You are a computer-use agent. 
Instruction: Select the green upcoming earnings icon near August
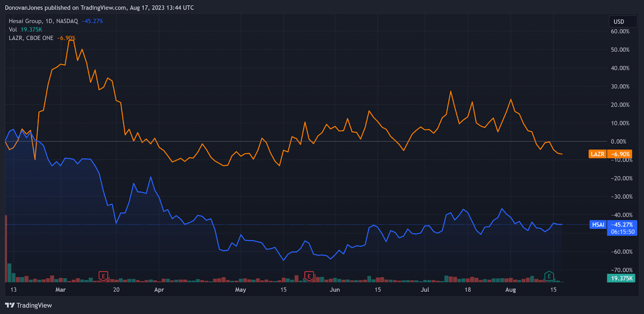[x=548, y=276]
